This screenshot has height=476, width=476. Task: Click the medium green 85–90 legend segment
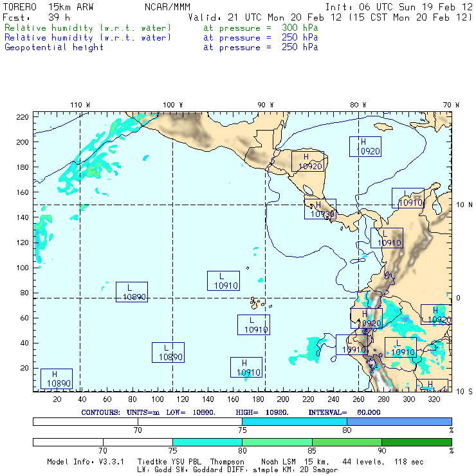(x=346, y=443)
